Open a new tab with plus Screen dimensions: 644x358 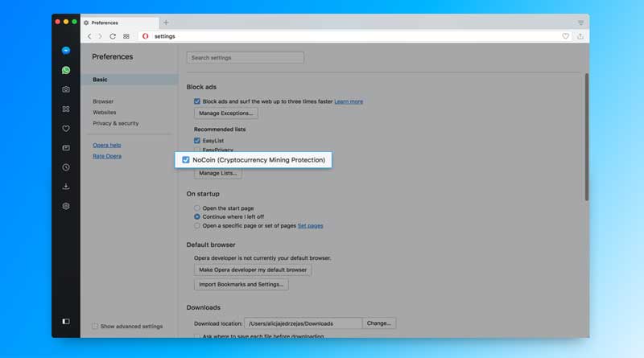pyautogui.click(x=166, y=23)
